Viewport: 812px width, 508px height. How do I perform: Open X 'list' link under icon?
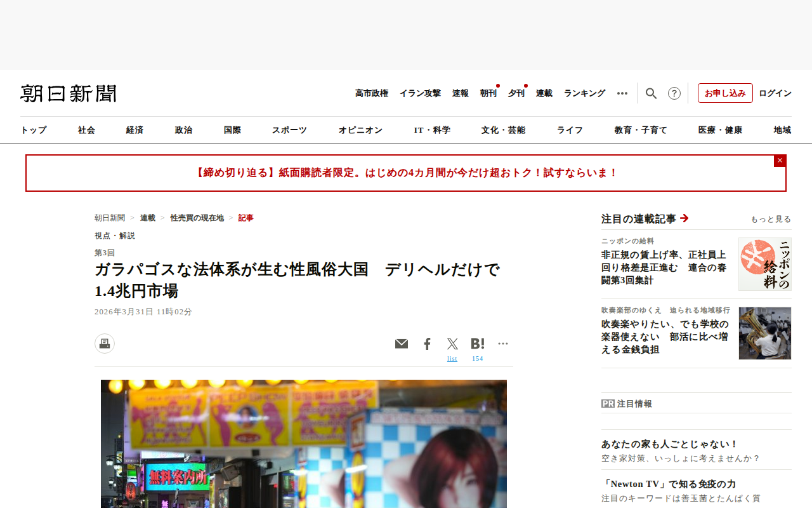[452, 359]
